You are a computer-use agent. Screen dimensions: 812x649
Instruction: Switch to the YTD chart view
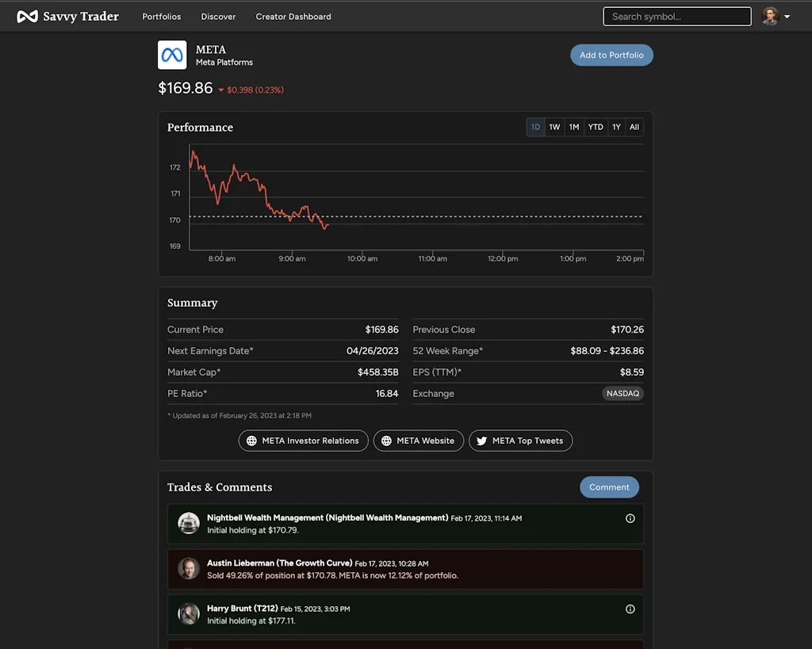596,127
